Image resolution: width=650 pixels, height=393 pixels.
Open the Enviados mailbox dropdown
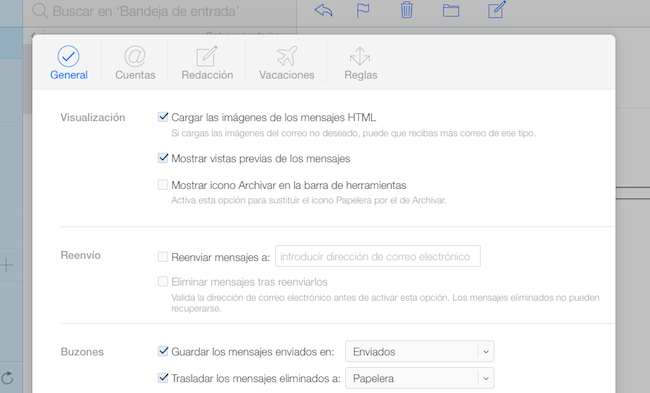[420, 352]
